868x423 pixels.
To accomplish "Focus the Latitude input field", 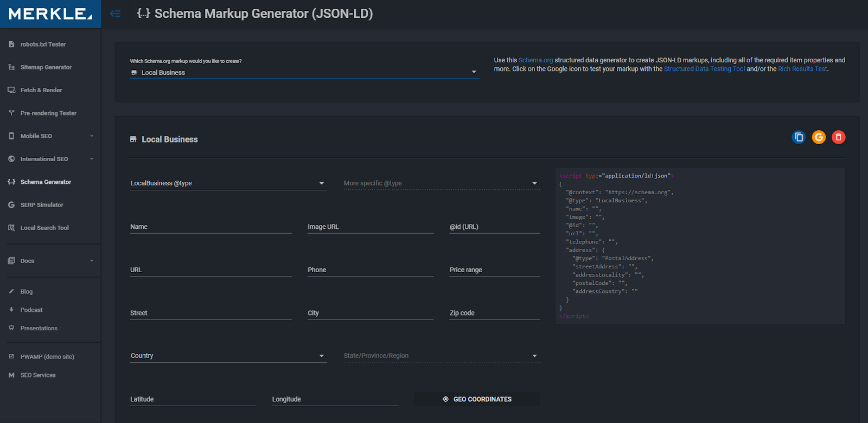I will [193, 399].
